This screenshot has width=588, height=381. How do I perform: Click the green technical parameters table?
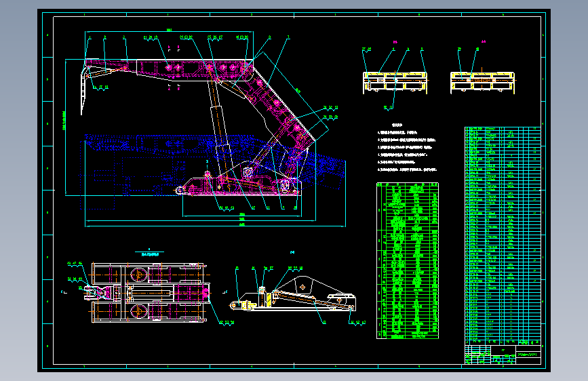(408, 260)
